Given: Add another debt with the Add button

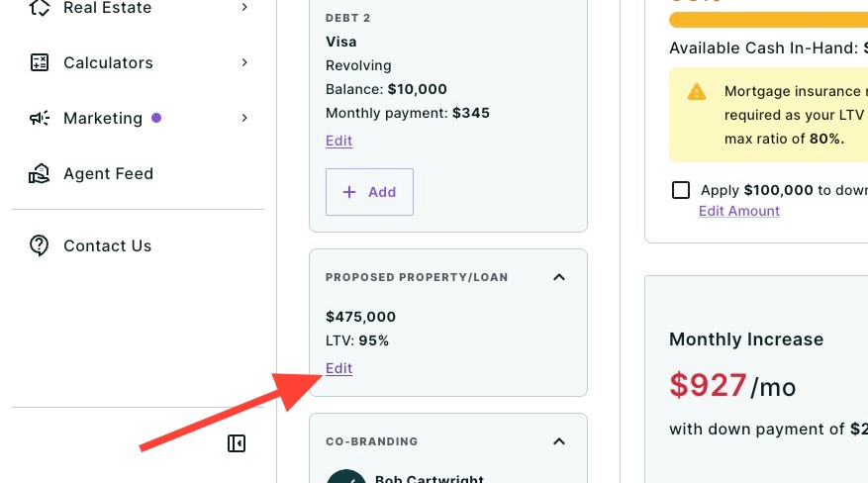Looking at the screenshot, I should (369, 192).
